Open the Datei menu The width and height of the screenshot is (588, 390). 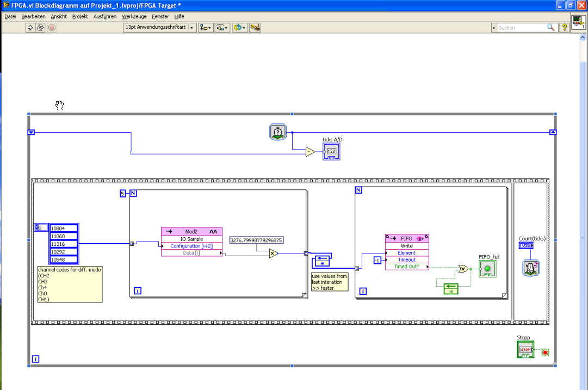[x=10, y=16]
